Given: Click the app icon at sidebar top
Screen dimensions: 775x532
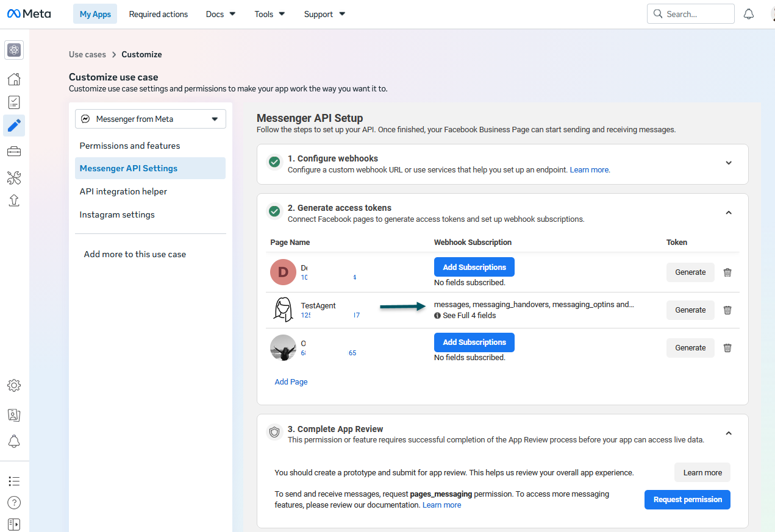Looking at the screenshot, I should pyautogui.click(x=14, y=50).
